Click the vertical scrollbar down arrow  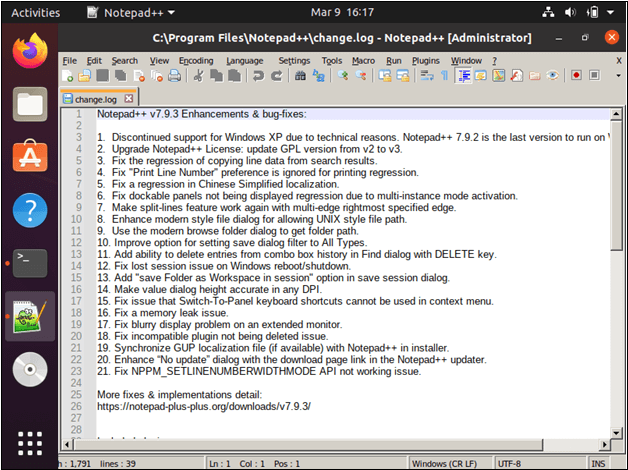pyautogui.click(x=616, y=433)
